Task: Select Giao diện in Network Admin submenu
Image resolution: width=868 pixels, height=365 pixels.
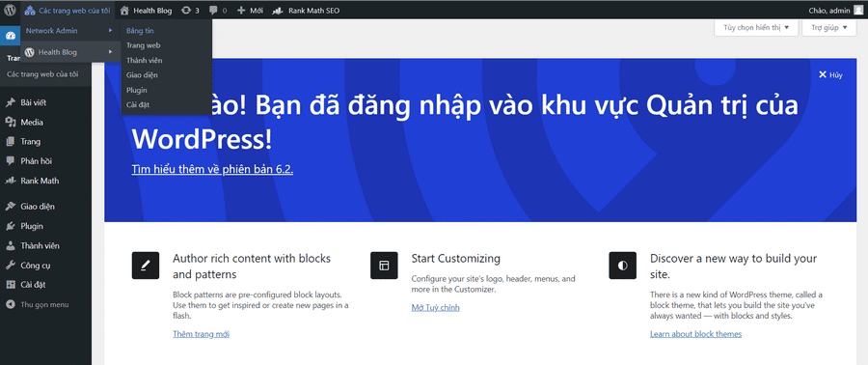Action: coord(142,74)
